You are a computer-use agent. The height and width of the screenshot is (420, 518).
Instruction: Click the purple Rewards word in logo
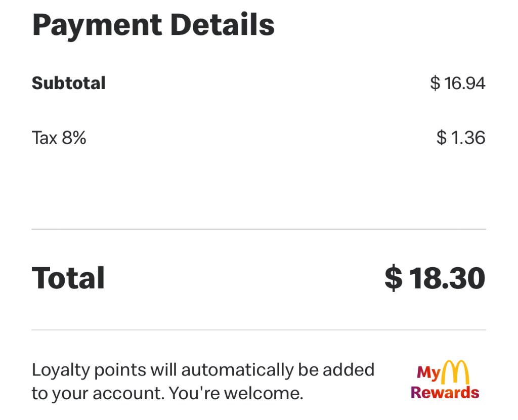(445, 393)
